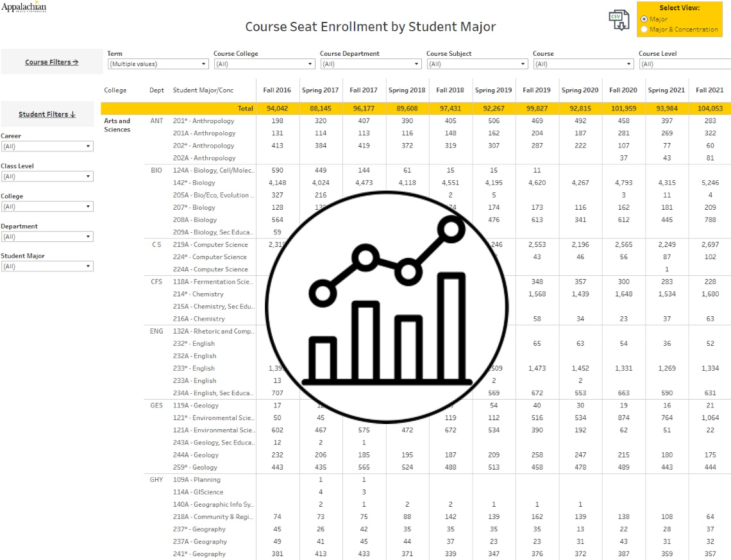Select the Major view radio button

click(x=644, y=19)
